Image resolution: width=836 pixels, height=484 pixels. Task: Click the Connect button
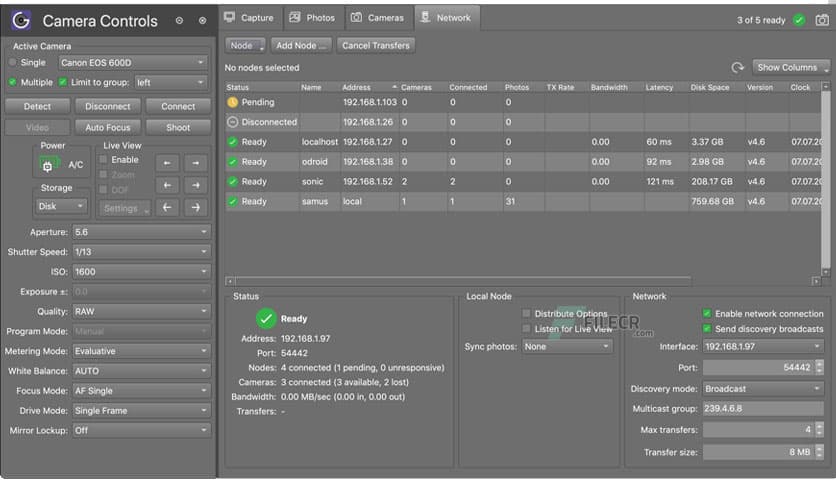(178, 106)
